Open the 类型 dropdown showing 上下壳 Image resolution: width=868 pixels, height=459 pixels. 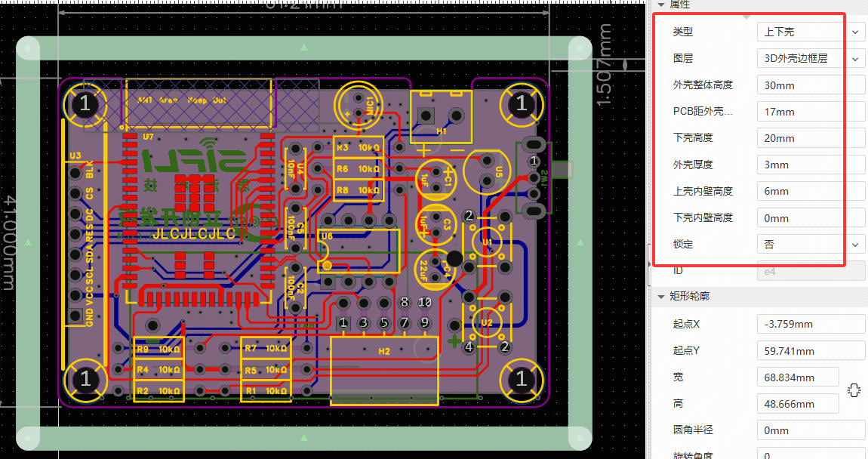810,32
